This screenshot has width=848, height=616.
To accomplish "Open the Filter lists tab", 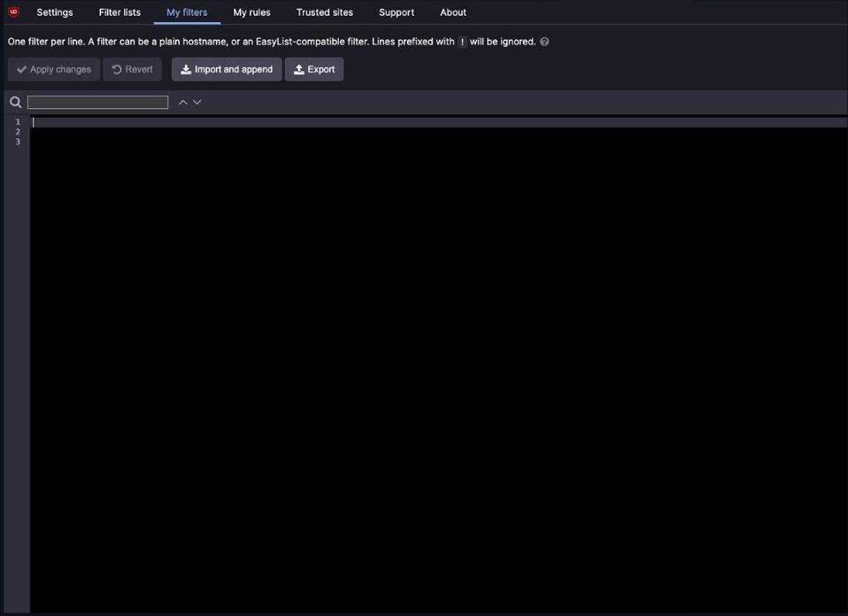I will [x=119, y=12].
